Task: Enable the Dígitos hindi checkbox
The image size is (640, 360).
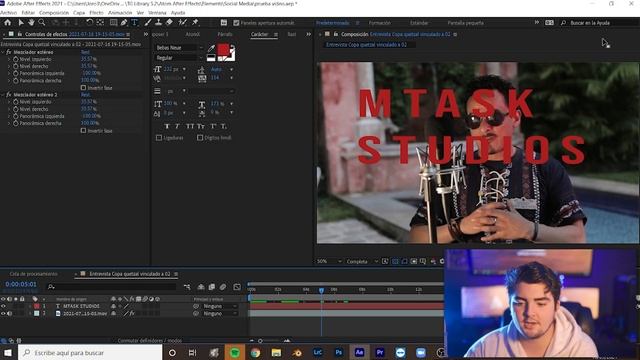Action: click(200, 138)
